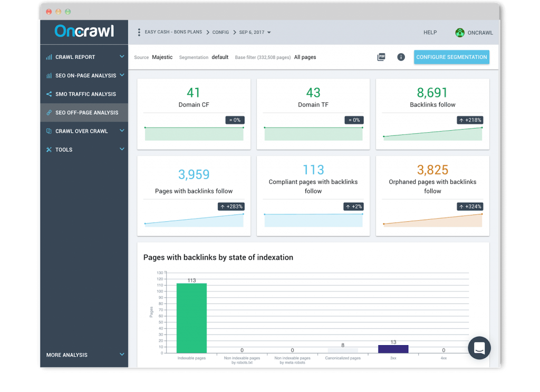Expand the Crawl Report section chevron
Image resolution: width=540 pixels, height=392 pixels.
click(x=122, y=57)
